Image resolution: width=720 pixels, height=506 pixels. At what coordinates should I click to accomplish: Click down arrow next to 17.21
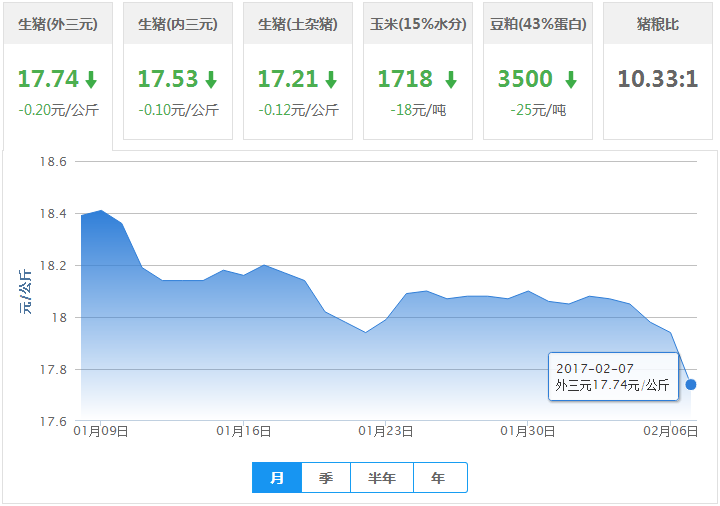(331, 80)
